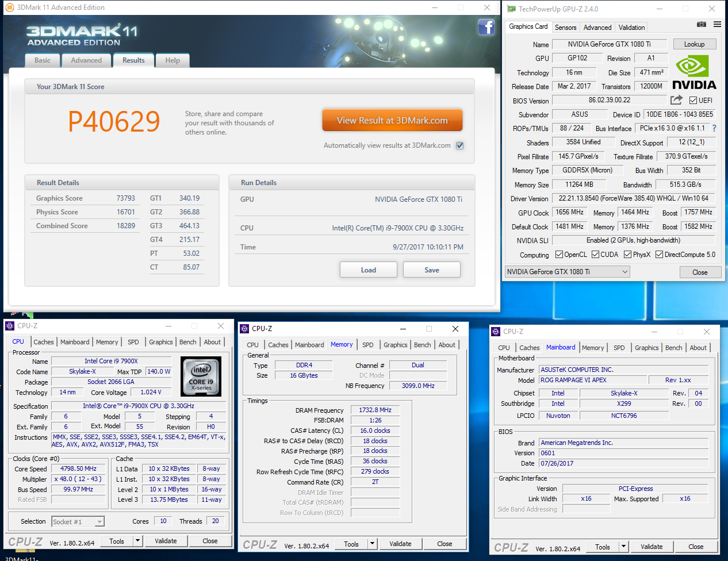Open the GPU selection dropdown in GPU-Z
Image resolution: width=728 pixels, height=561 pixels.
tap(567, 272)
